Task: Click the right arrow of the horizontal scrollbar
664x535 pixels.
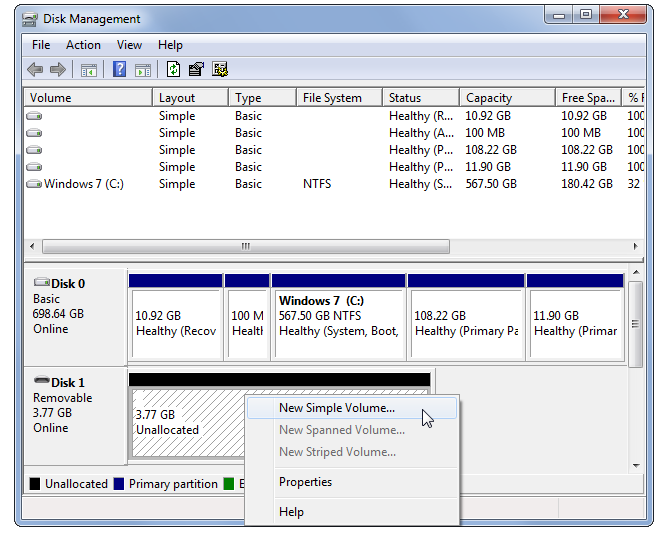Action: (x=635, y=246)
